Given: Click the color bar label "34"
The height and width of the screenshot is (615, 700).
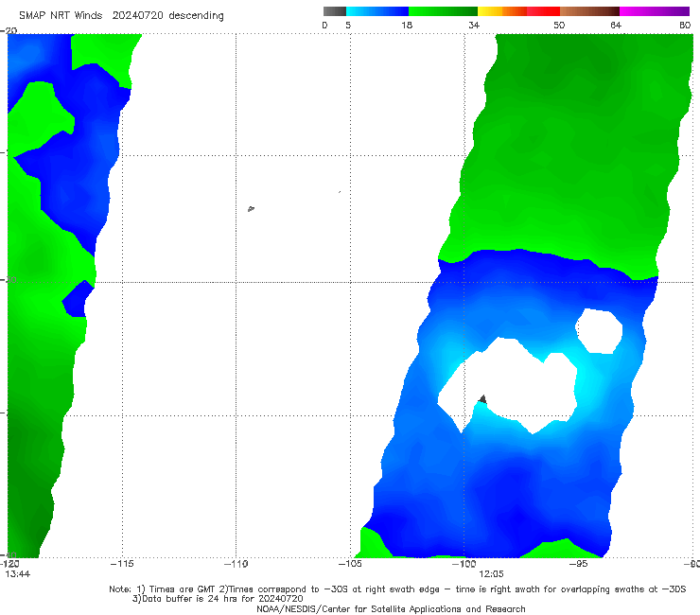Looking at the screenshot, I should [474, 25].
